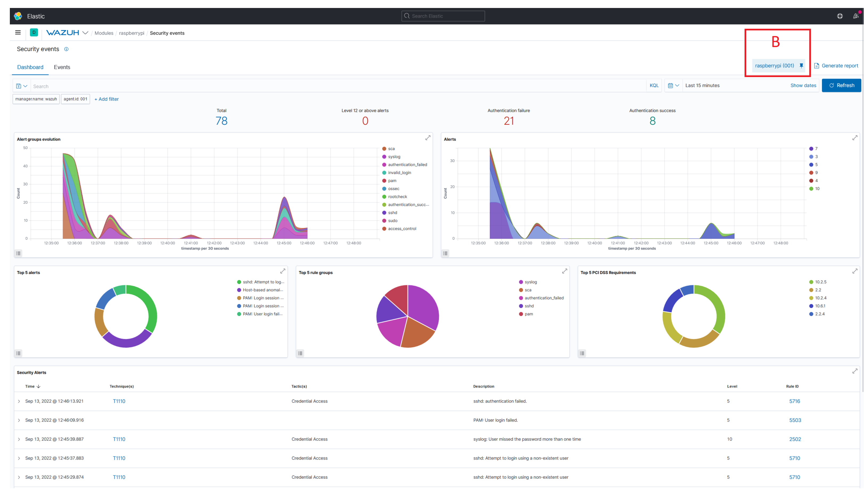Toggle the sca legend series in Alert groups
Viewport: 868px width, 493px height.
[391, 149]
